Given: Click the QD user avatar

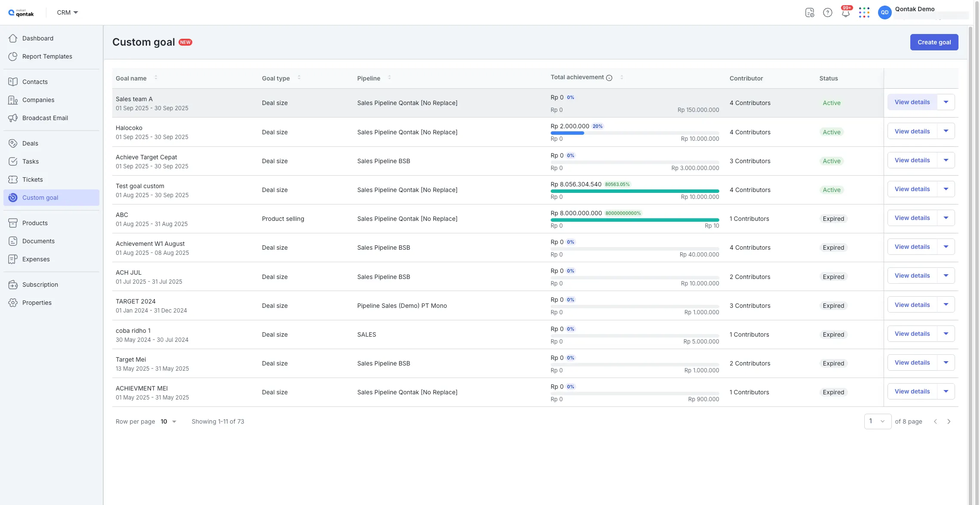Looking at the screenshot, I should (x=884, y=12).
